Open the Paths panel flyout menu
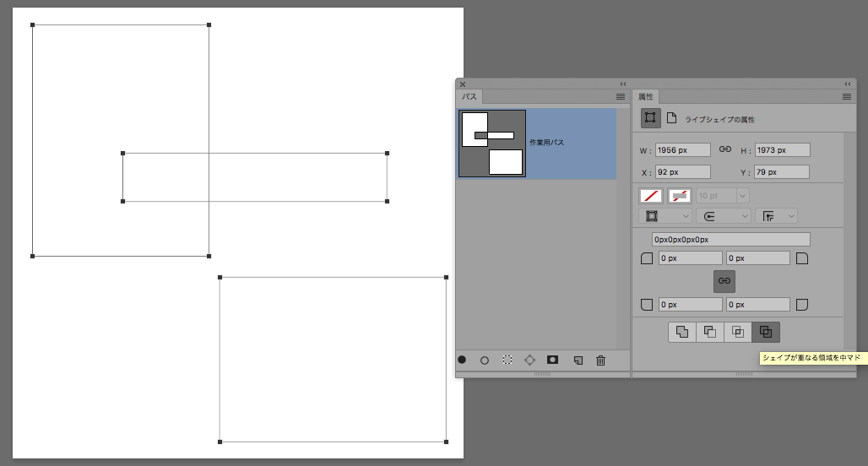 [x=621, y=96]
